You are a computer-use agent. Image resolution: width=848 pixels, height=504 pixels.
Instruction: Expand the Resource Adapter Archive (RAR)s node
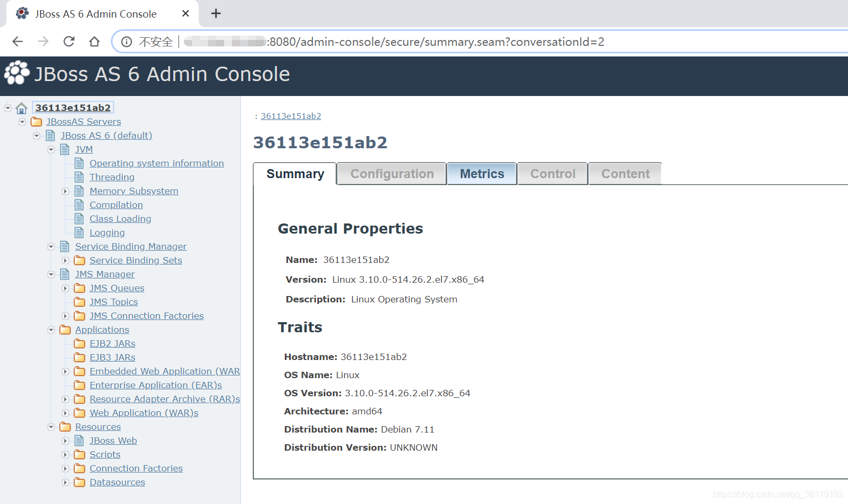tap(66, 399)
